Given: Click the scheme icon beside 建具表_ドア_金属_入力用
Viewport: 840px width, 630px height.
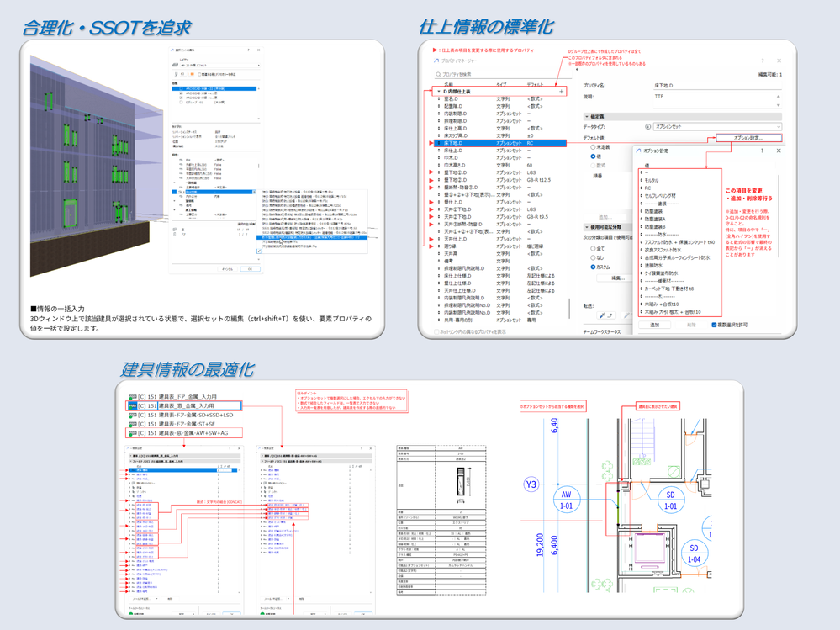Looking at the screenshot, I should pos(132,395).
